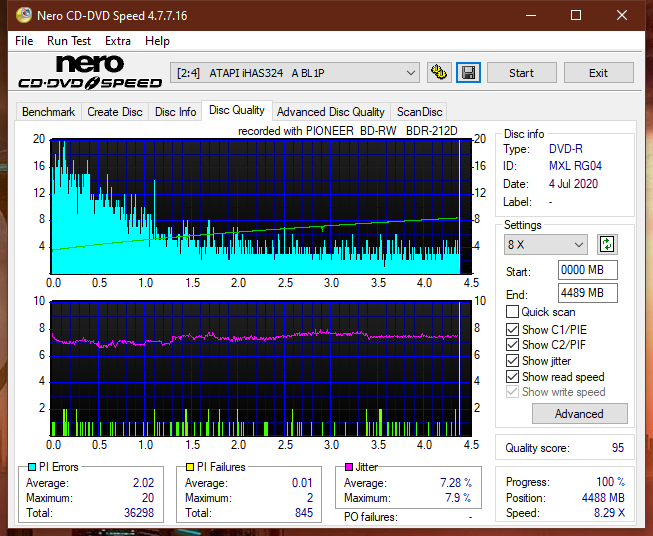Image resolution: width=653 pixels, height=536 pixels.
Task: Click the disc date 4 Jul 2020
Action: pyautogui.click(x=573, y=184)
